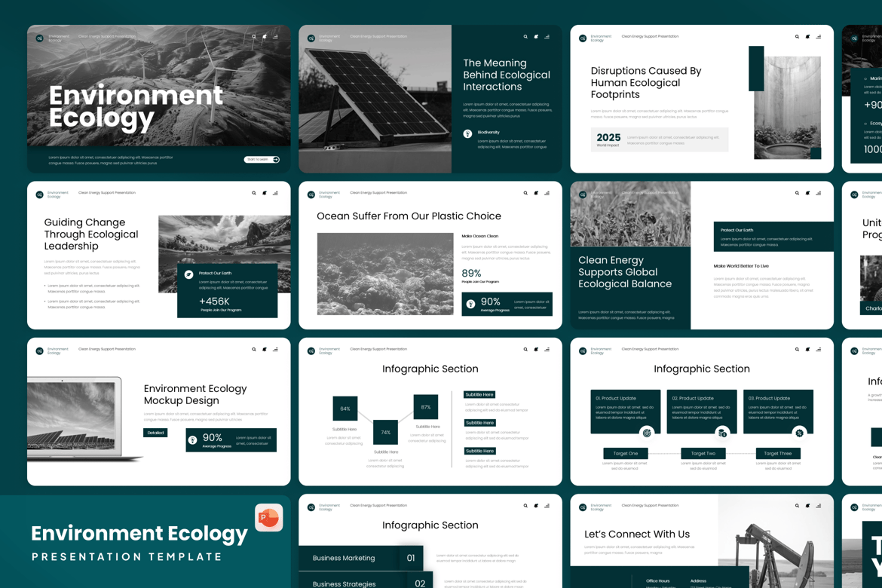Click the round logo on the Ocean Suffer slide header
The width and height of the screenshot is (882, 588).
coord(311,194)
